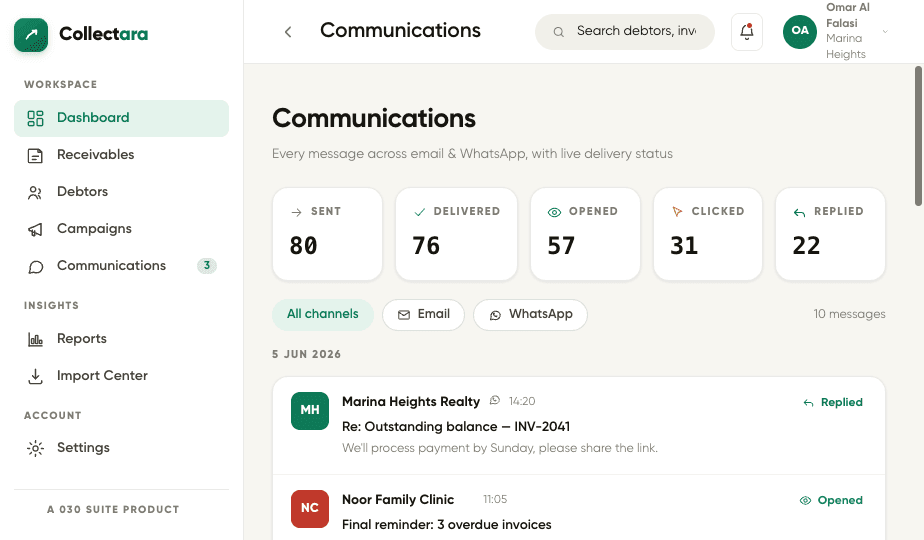The image size is (924, 540).
Task: Click the Replied stat card
Action: (x=830, y=234)
